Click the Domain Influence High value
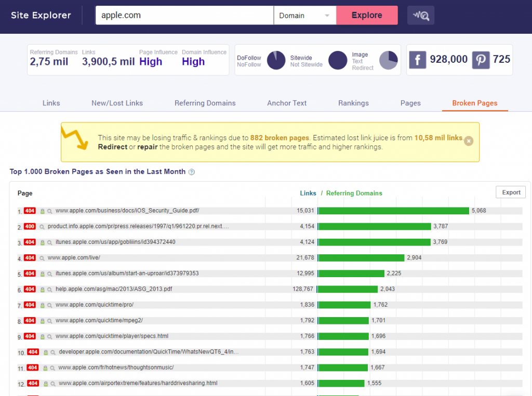Screen dimensions: 532x396 click(x=193, y=62)
